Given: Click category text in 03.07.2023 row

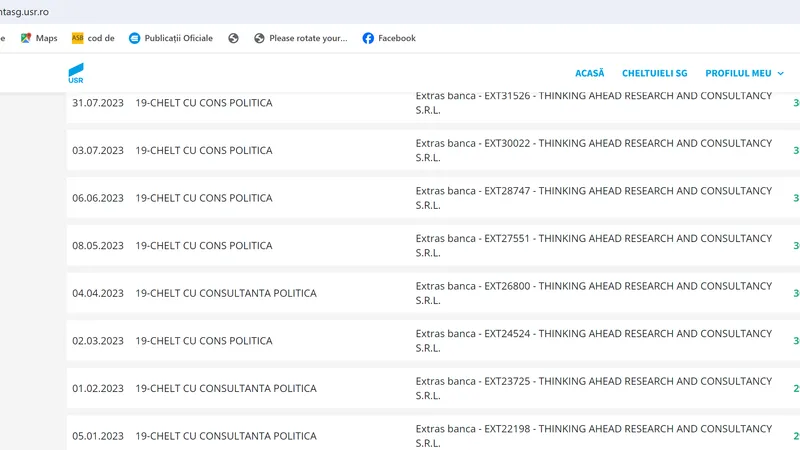Looking at the screenshot, I should coord(204,151).
